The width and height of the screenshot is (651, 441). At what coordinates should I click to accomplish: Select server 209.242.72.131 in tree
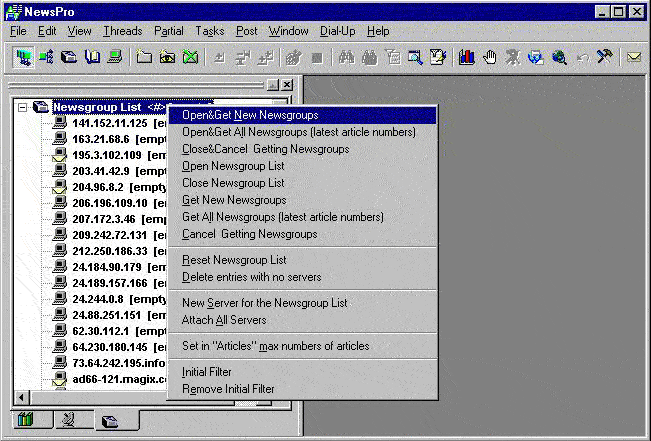tap(110, 235)
